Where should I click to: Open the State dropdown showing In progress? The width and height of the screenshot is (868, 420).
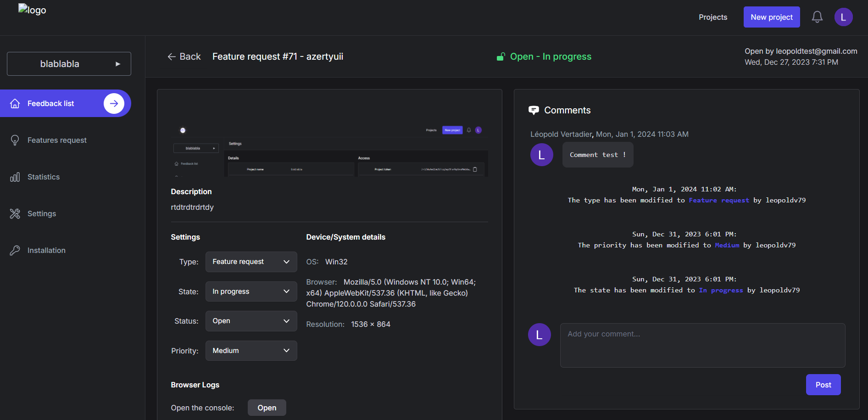pos(251,291)
